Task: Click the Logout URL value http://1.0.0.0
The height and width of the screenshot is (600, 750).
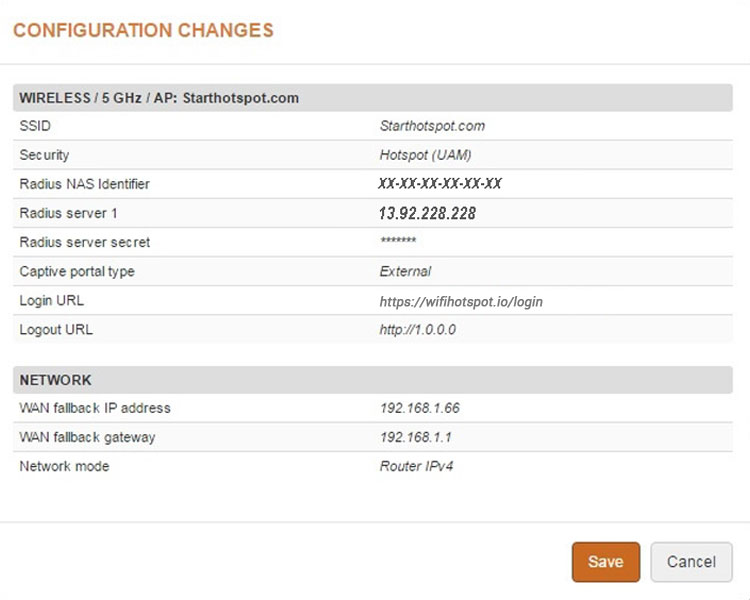Action: (418, 330)
